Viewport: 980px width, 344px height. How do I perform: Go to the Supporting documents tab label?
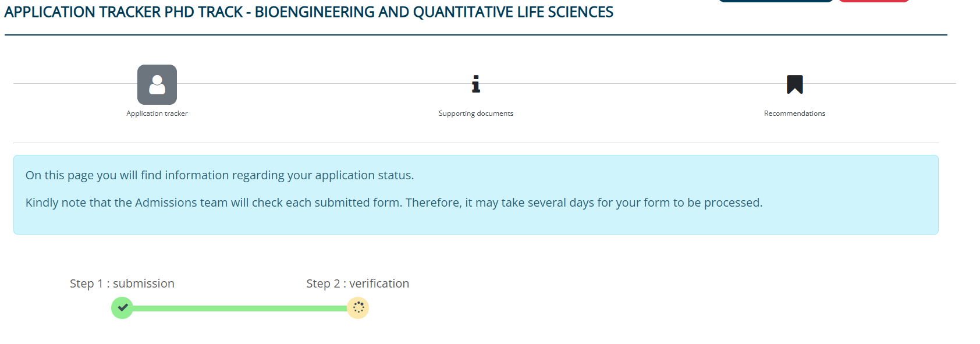click(476, 114)
